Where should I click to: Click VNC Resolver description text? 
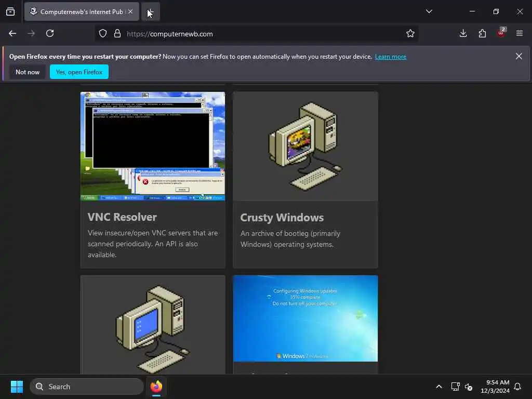pyautogui.click(x=153, y=244)
